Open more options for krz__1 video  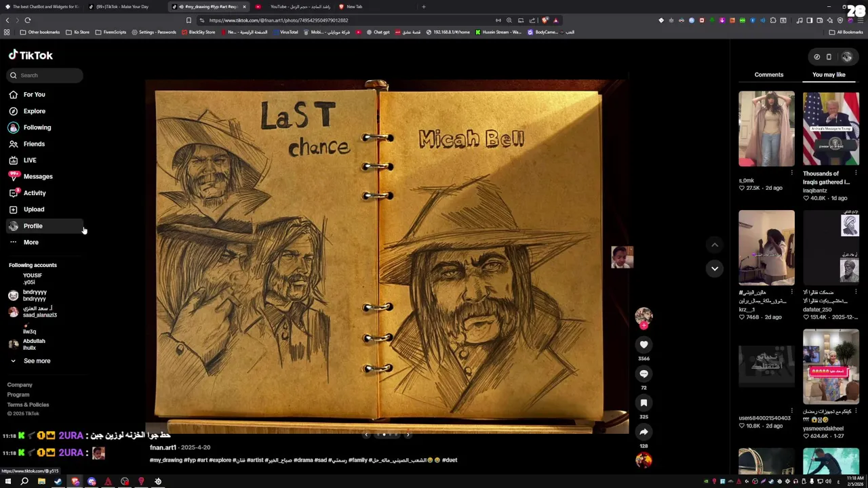tap(791, 292)
